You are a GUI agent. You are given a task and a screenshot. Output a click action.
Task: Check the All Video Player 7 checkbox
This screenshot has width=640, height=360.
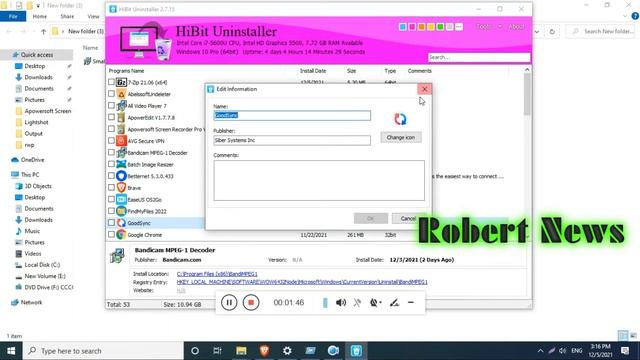coord(111,105)
